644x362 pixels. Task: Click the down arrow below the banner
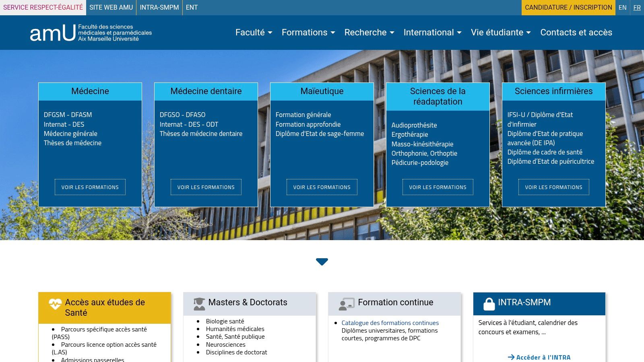[x=322, y=262]
